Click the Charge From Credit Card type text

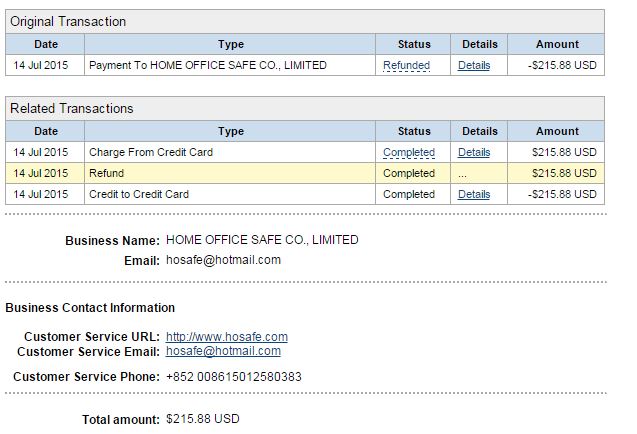click(151, 153)
